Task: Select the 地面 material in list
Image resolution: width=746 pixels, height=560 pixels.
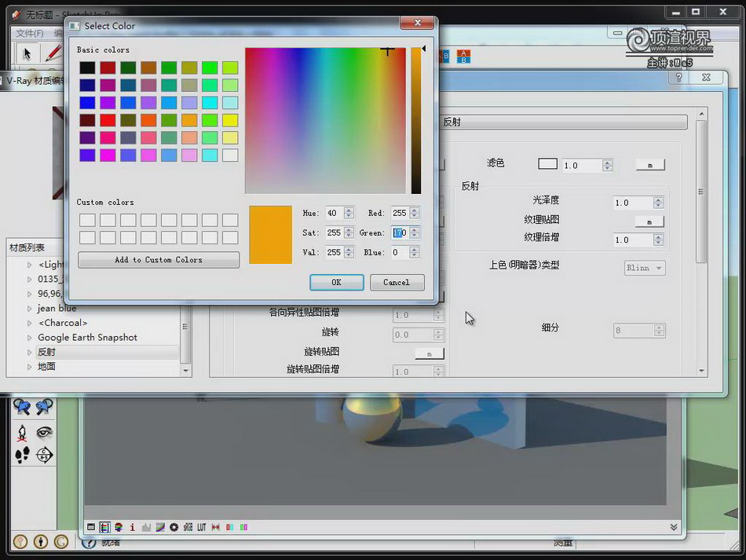Action: (47, 367)
